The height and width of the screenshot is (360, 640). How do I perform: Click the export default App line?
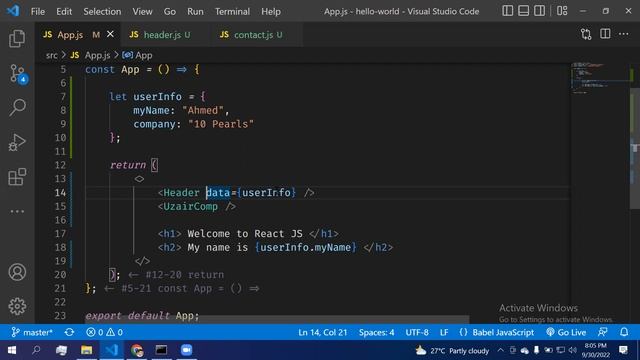click(142, 316)
